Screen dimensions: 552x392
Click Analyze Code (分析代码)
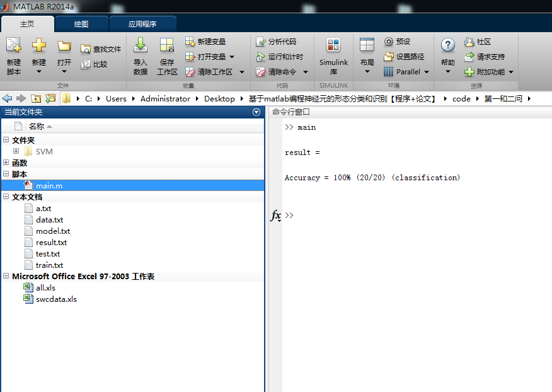click(276, 42)
